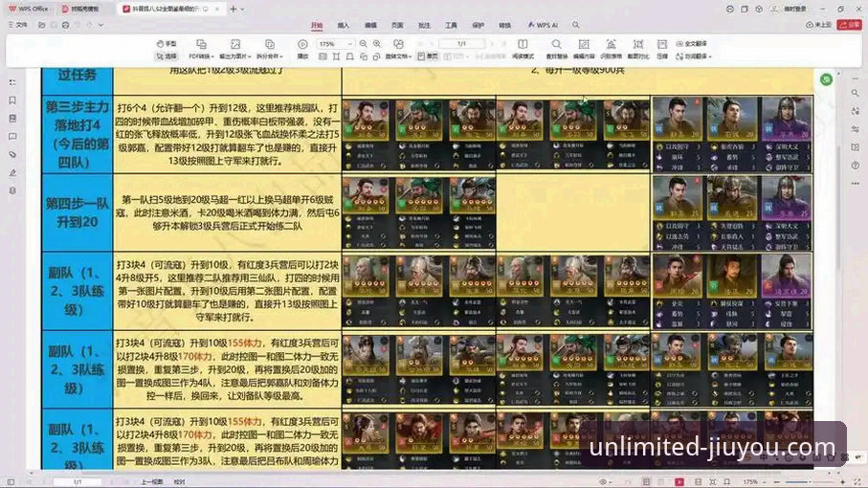Click the '第三步主力落地打4' table cell
This screenshot has width=868, height=488.
point(77,135)
